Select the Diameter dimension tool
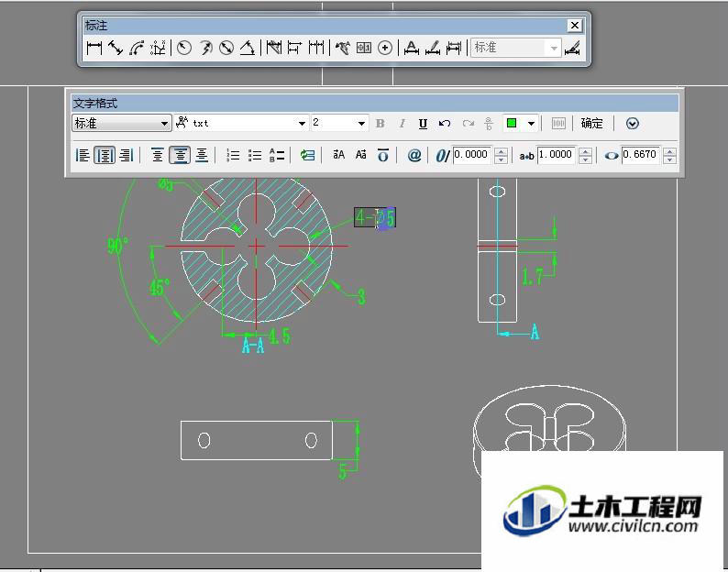Image resolution: width=728 pixels, height=572 pixels. click(x=226, y=48)
